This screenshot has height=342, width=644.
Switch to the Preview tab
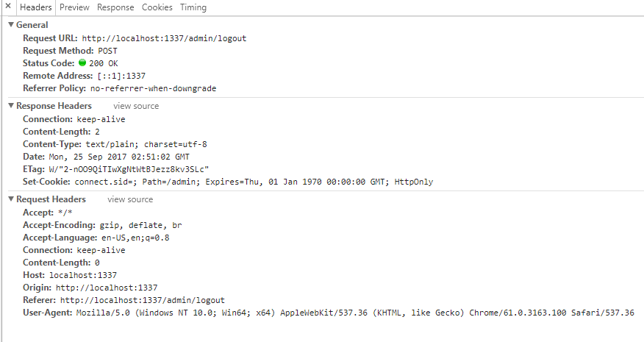click(74, 7)
